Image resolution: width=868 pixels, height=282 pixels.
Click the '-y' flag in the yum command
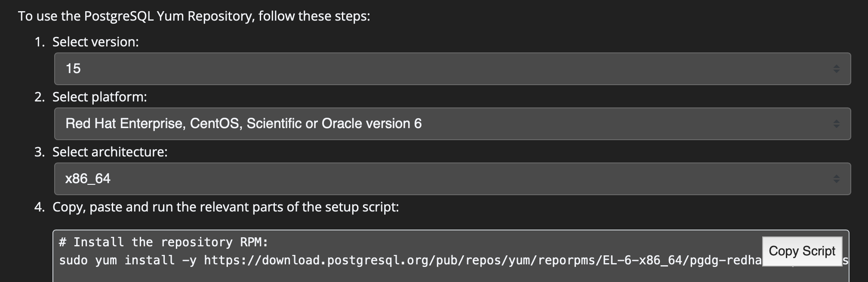pyautogui.click(x=189, y=261)
